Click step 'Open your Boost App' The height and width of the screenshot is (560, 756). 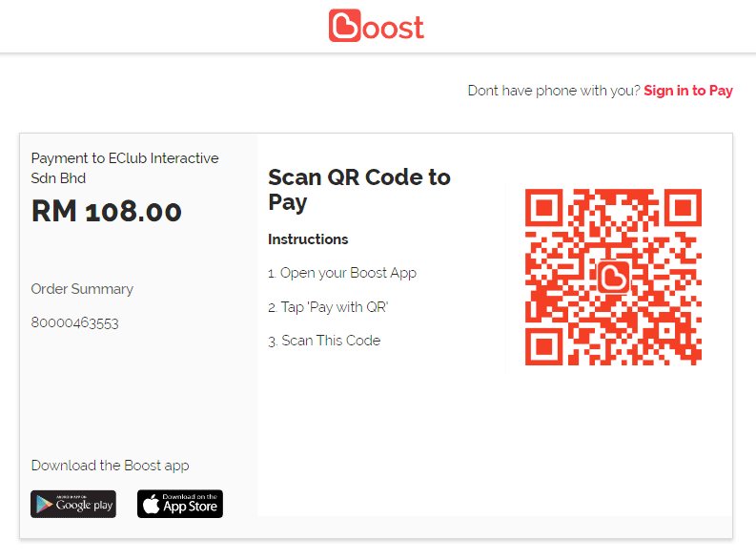343,273
